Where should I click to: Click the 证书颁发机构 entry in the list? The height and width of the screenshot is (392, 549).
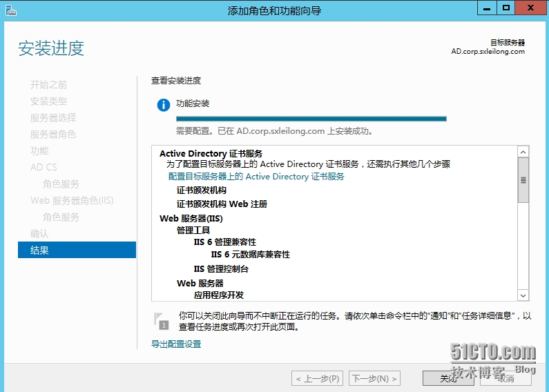[202, 190]
